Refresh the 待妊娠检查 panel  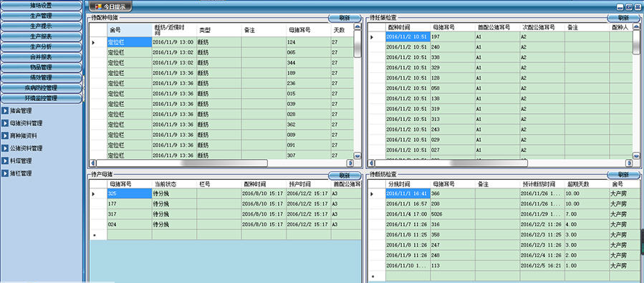point(623,18)
